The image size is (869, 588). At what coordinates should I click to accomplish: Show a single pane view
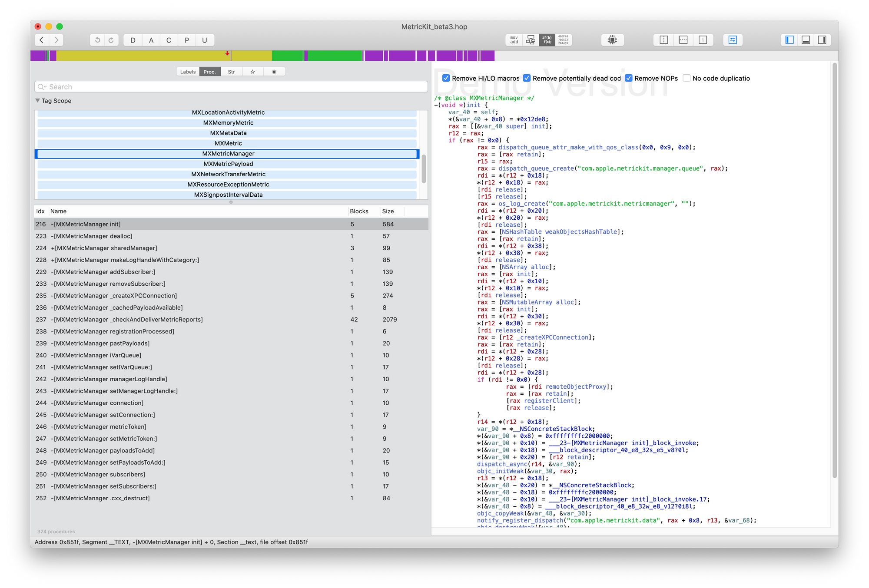pyautogui.click(x=703, y=40)
